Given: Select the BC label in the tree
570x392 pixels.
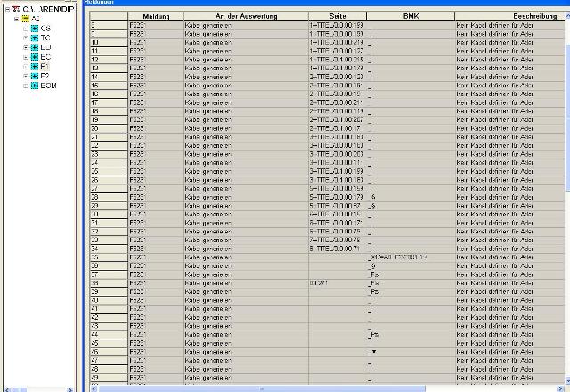Looking at the screenshot, I should pyautogui.click(x=45, y=57).
